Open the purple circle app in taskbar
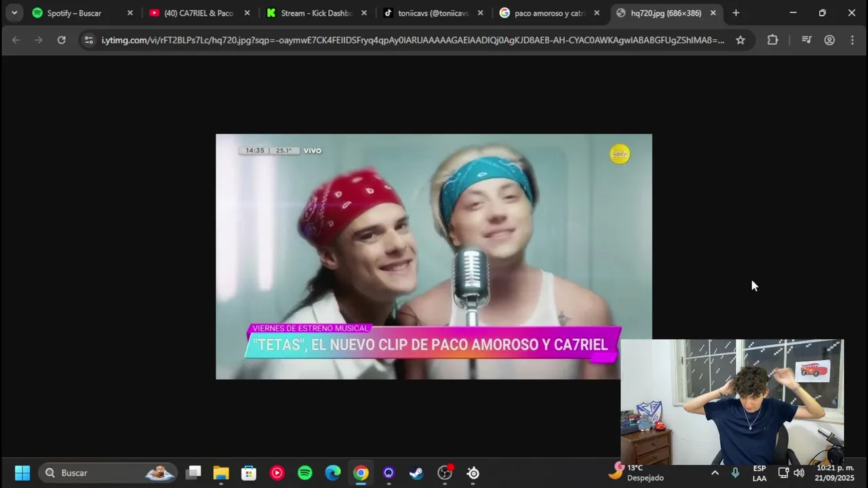 coord(389,472)
